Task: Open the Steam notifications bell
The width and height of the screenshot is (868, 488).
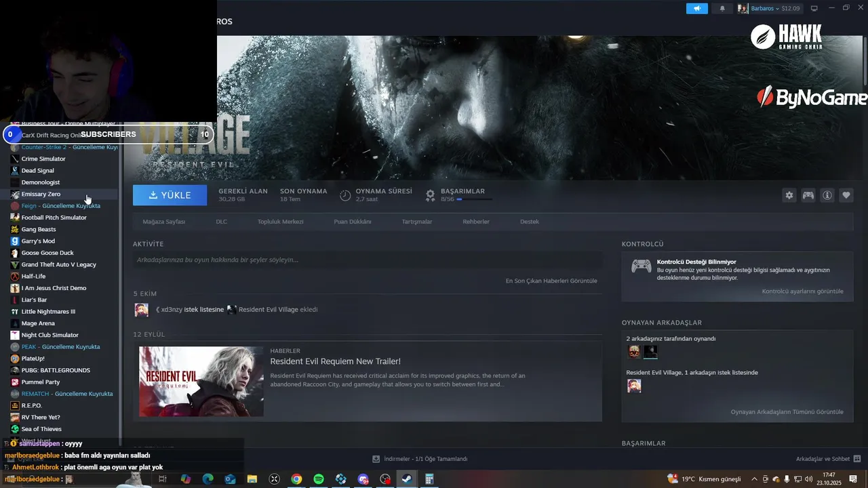Action: 722,8
